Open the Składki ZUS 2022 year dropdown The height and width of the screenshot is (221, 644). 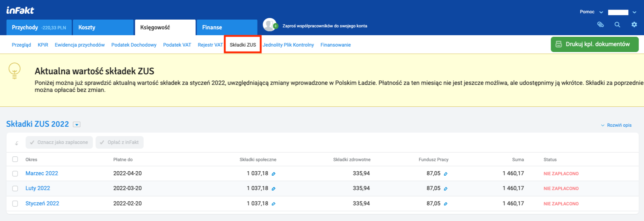[77, 124]
